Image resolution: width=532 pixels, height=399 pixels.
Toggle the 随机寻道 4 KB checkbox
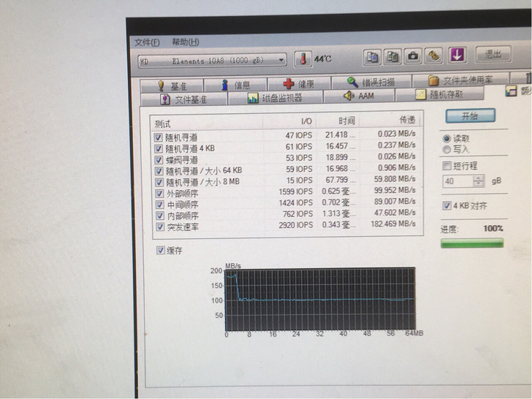(159, 148)
